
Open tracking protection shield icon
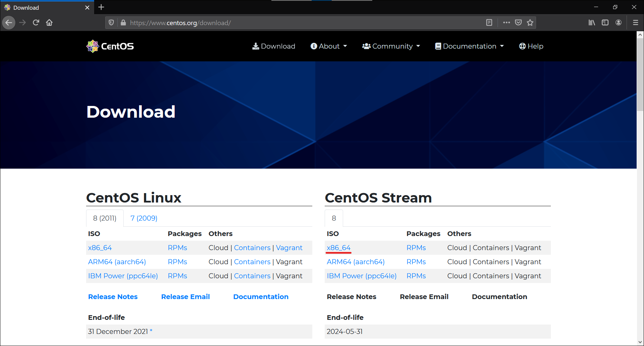click(x=111, y=23)
